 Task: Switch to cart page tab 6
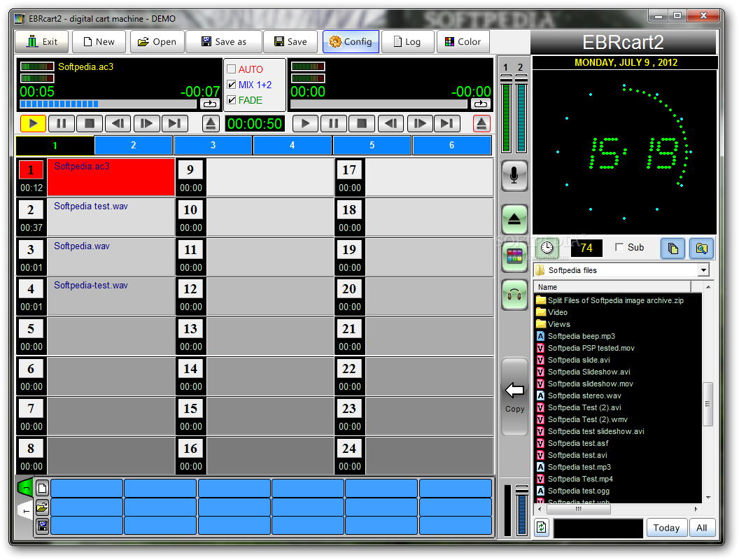point(451,145)
